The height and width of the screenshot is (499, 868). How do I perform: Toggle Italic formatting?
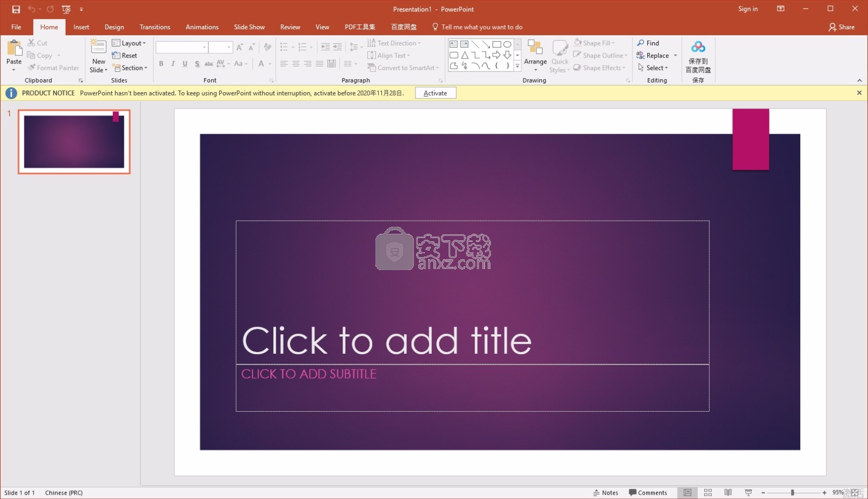point(173,63)
